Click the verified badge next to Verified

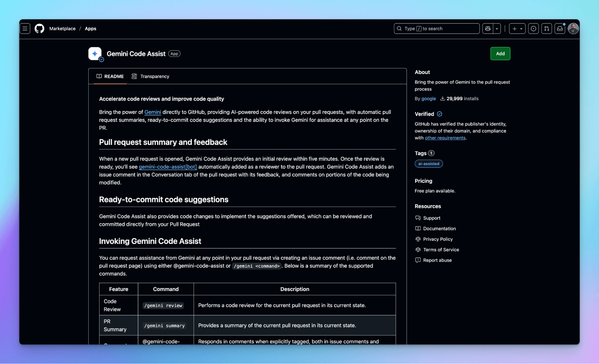pyautogui.click(x=439, y=114)
